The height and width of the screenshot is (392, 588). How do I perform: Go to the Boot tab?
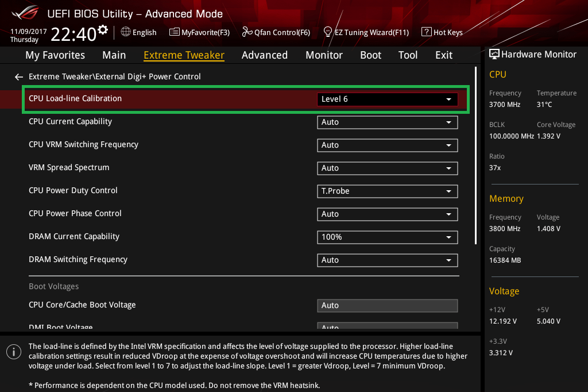coord(370,55)
